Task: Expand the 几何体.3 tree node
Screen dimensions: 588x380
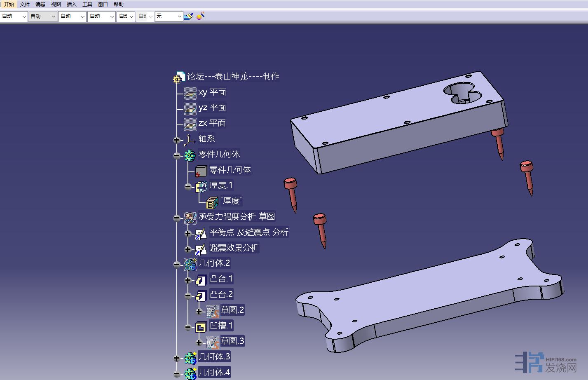Action: (x=177, y=358)
